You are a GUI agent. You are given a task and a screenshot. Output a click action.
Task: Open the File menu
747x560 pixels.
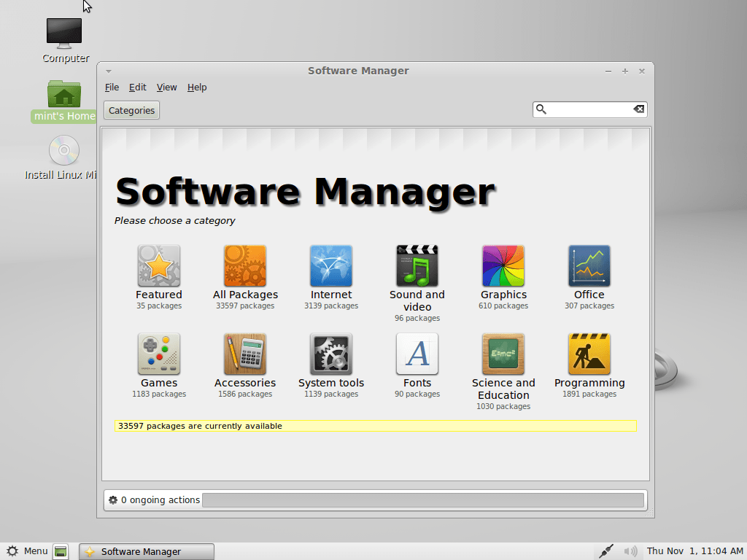pos(112,87)
